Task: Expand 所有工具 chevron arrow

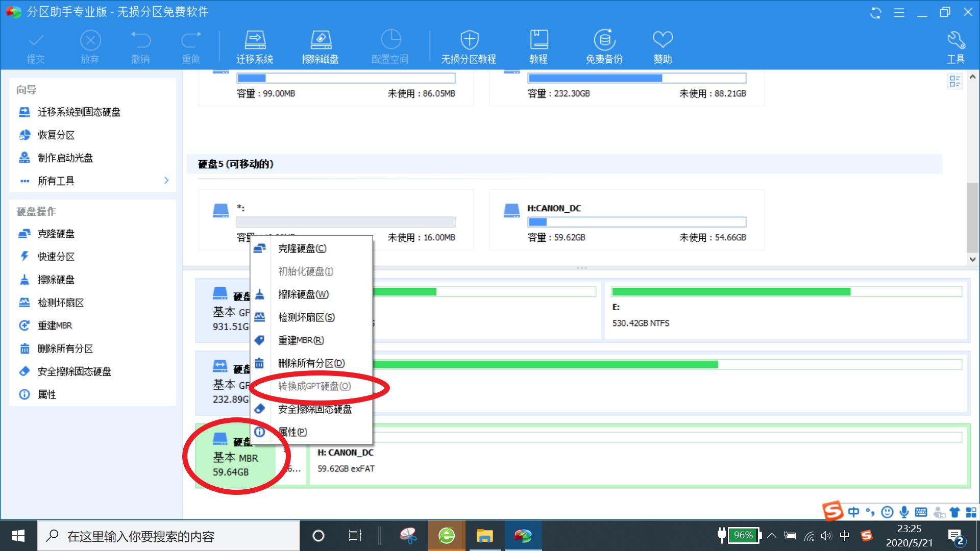Action: click(166, 181)
